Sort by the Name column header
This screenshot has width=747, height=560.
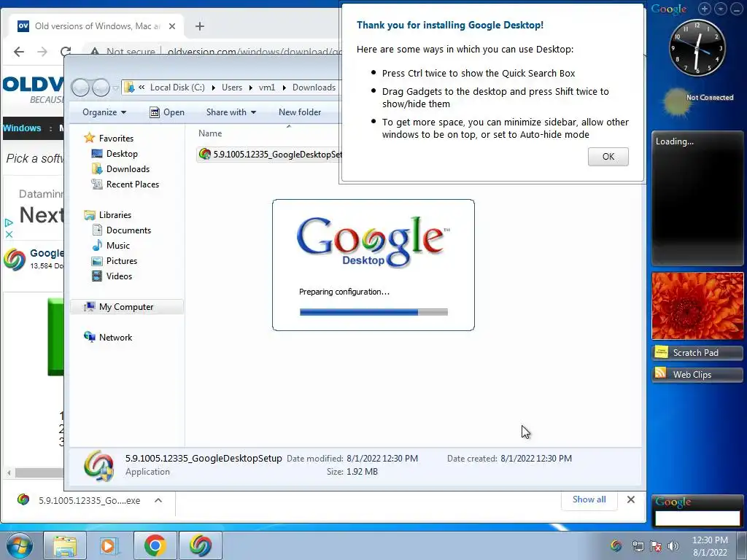[x=210, y=134]
